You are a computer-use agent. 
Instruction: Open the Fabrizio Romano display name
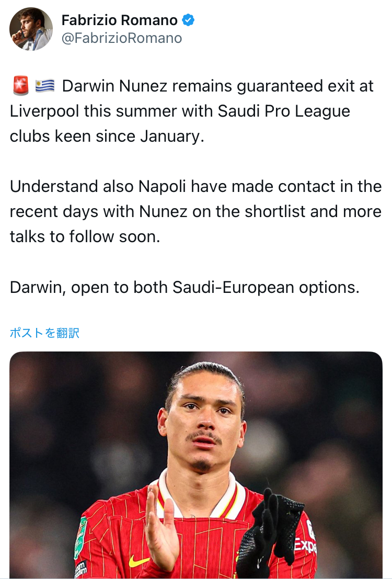(x=120, y=20)
